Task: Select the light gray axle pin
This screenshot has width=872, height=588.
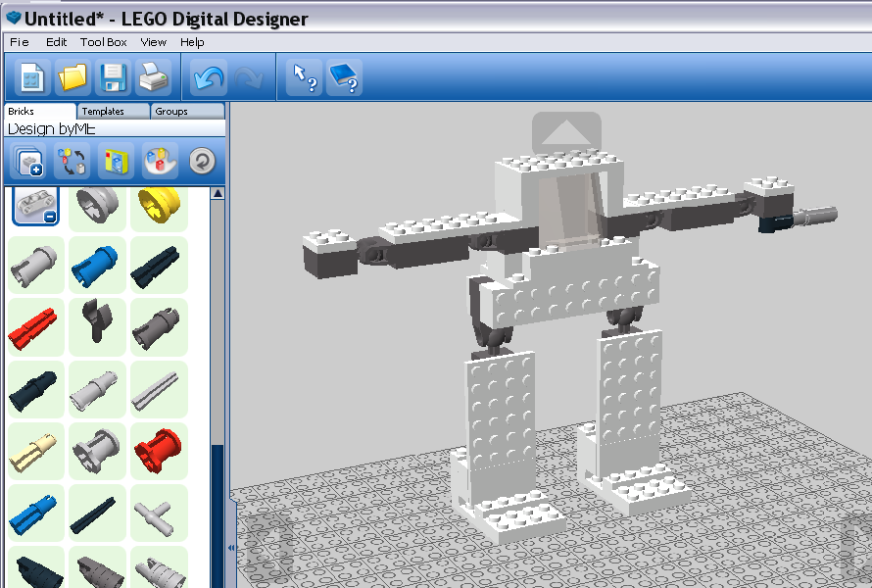Action: [97, 389]
